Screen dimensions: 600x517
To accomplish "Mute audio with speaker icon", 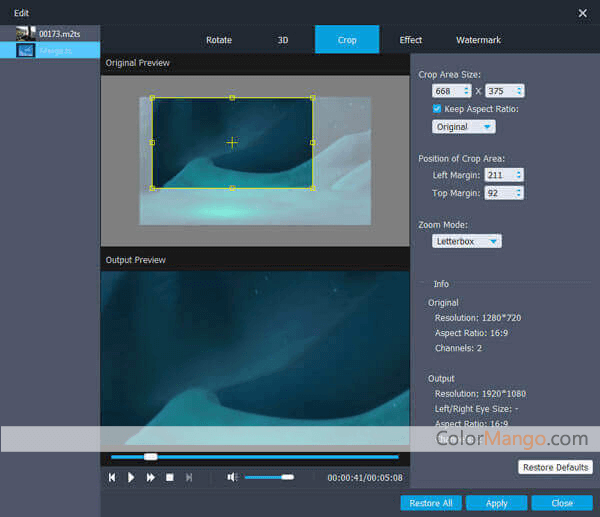I will click(232, 477).
